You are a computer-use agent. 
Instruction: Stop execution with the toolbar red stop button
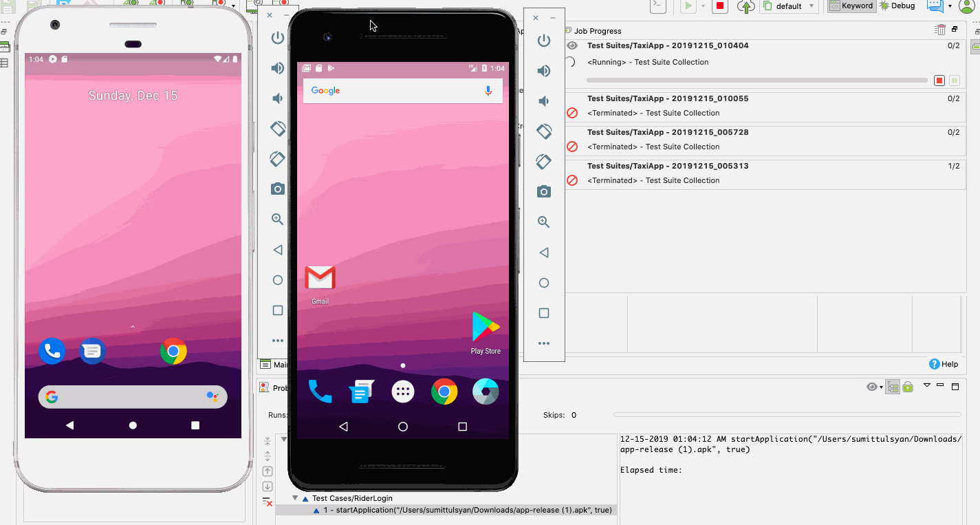(x=719, y=6)
